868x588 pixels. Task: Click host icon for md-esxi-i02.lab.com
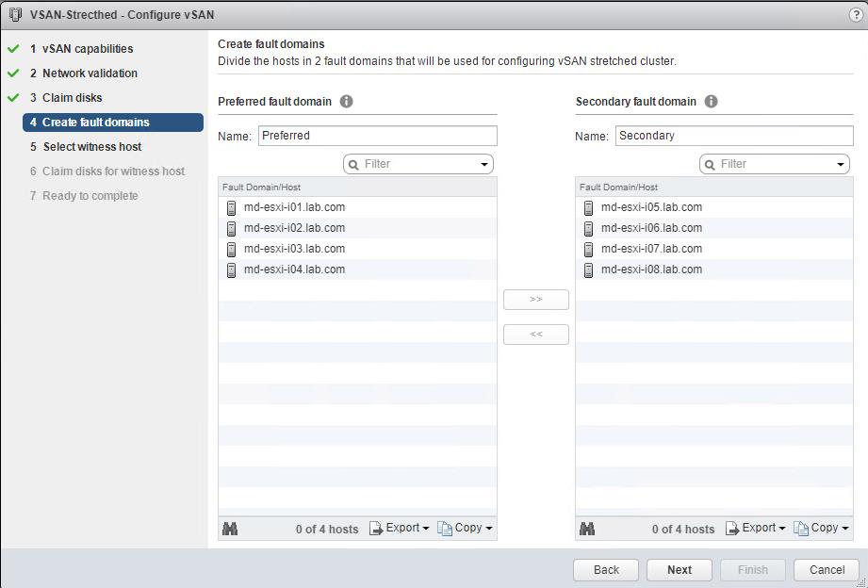pos(232,228)
